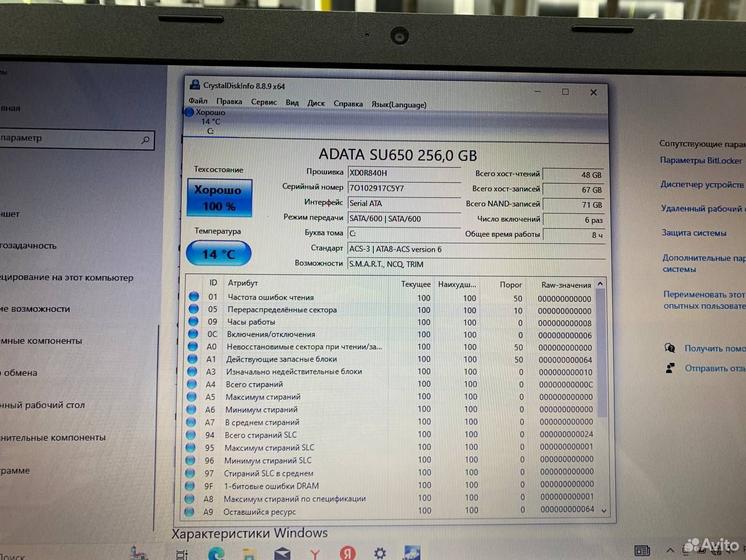The width and height of the screenshot is (746, 560).
Task: Click the Всего хост-записей value 67 GB
Action: click(x=573, y=189)
